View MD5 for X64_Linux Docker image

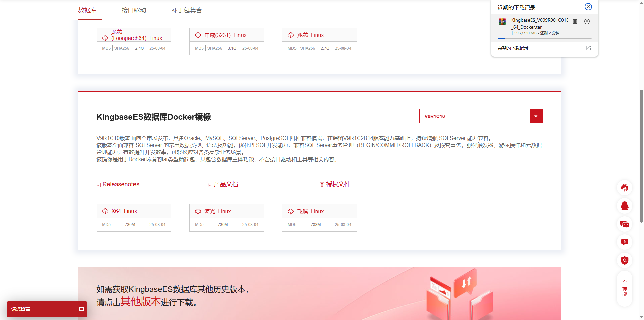point(106,225)
